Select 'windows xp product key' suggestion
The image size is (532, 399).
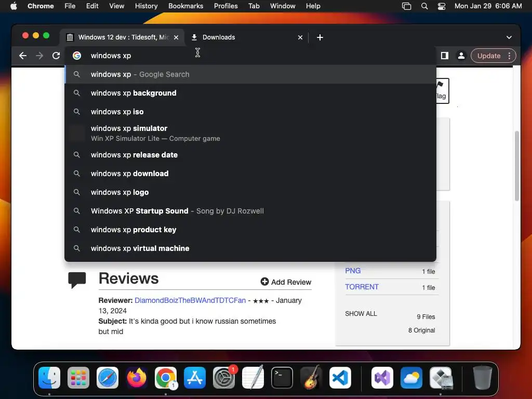point(250,229)
